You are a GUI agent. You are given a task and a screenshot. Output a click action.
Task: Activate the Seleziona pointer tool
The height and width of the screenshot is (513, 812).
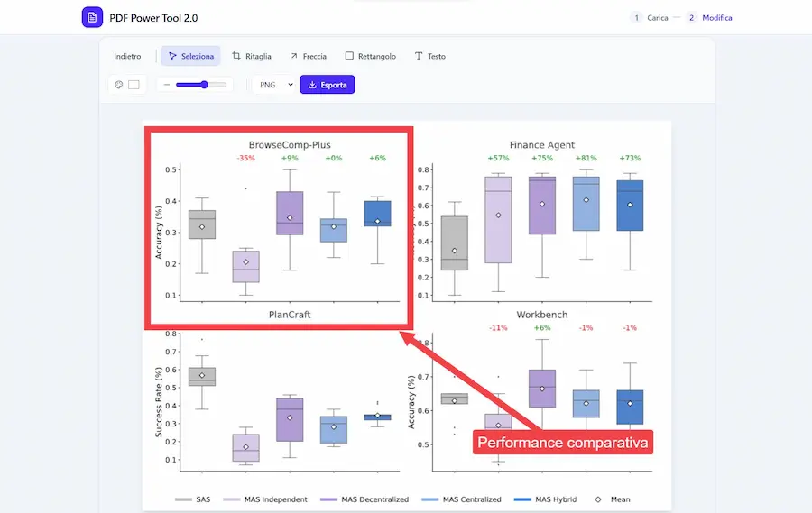click(x=190, y=56)
